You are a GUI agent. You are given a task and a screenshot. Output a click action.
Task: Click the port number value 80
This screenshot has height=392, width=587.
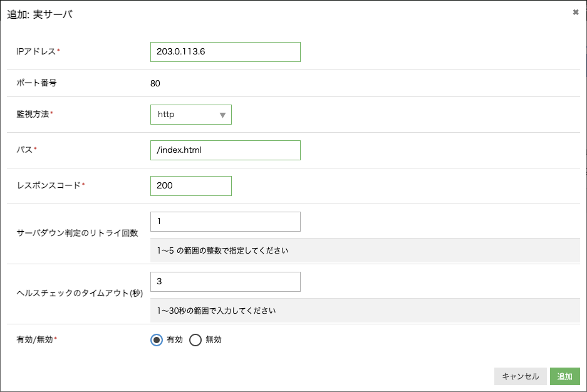pos(155,83)
